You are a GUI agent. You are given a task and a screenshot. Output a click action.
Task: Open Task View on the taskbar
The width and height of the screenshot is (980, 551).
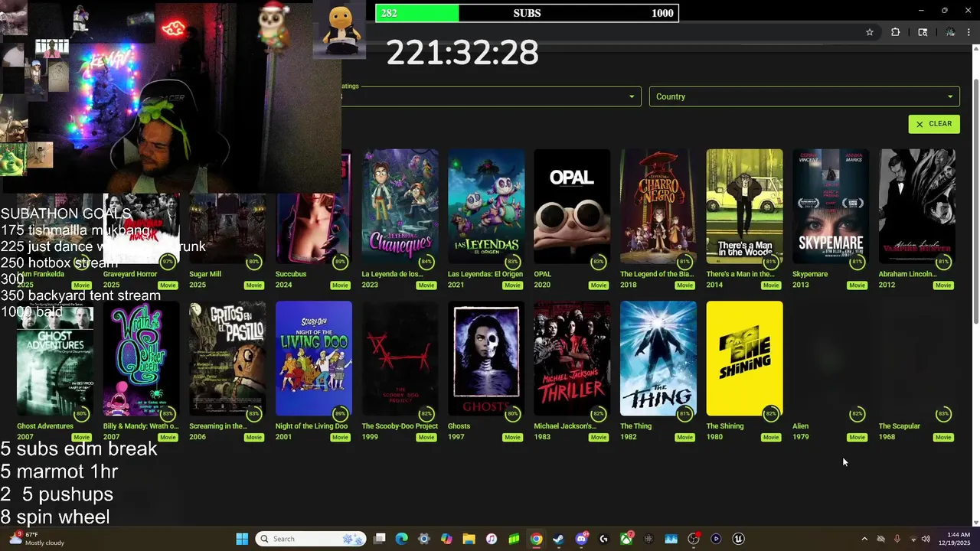(x=379, y=539)
